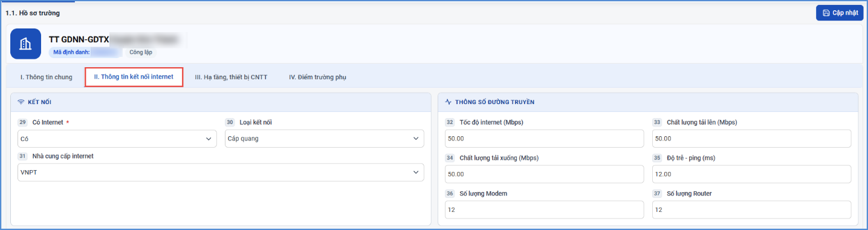Click the pulse icon beside THÔNG SỐ ĐƯỜNG TRUYỀN
Viewport: 868px width, 230px height.
click(449, 102)
